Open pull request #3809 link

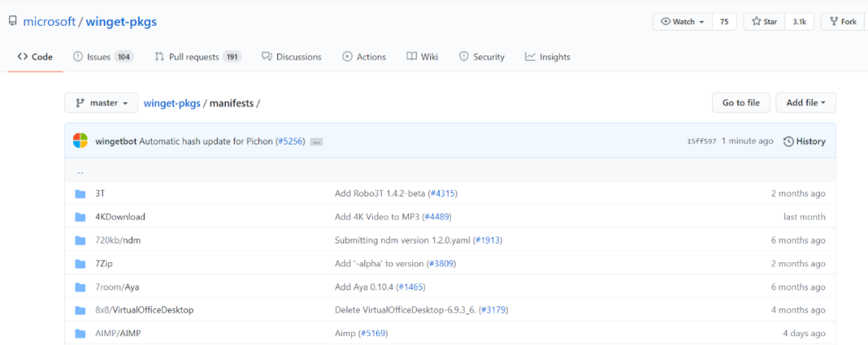pos(441,264)
